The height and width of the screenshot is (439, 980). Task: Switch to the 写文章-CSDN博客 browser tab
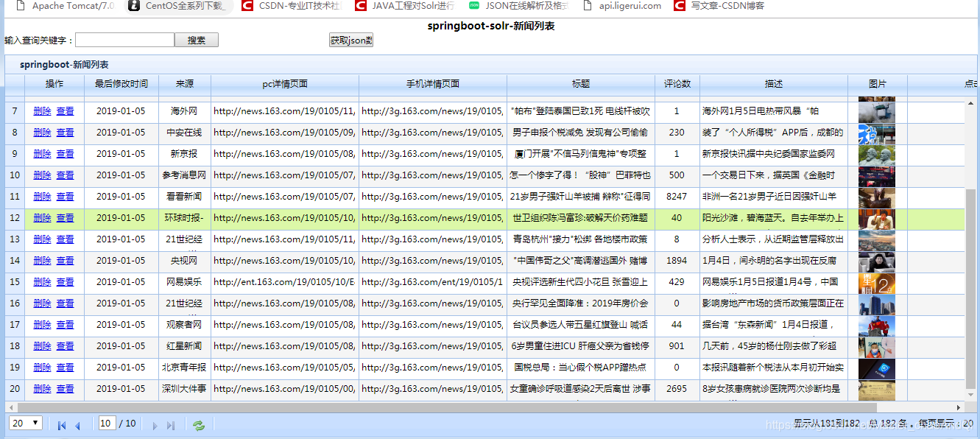click(720, 6)
